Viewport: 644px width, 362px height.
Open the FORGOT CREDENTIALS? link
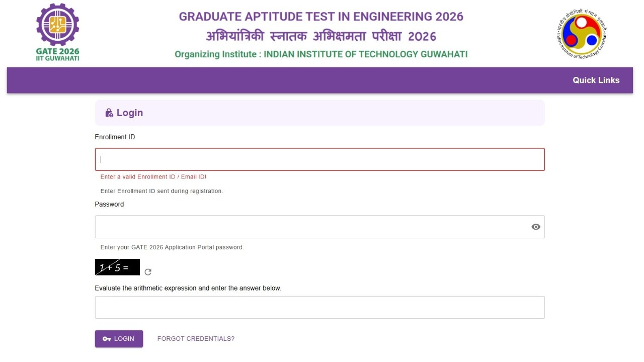tap(196, 339)
